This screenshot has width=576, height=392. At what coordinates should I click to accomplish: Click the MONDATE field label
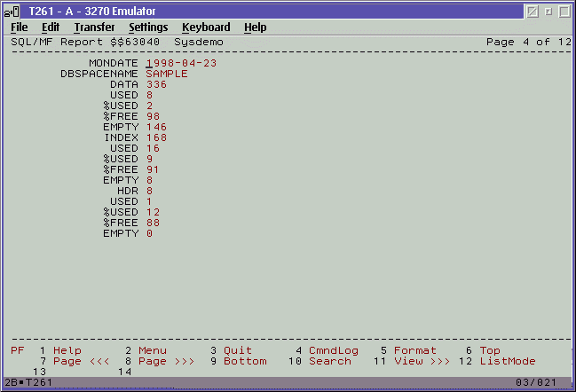click(x=114, y=63)
